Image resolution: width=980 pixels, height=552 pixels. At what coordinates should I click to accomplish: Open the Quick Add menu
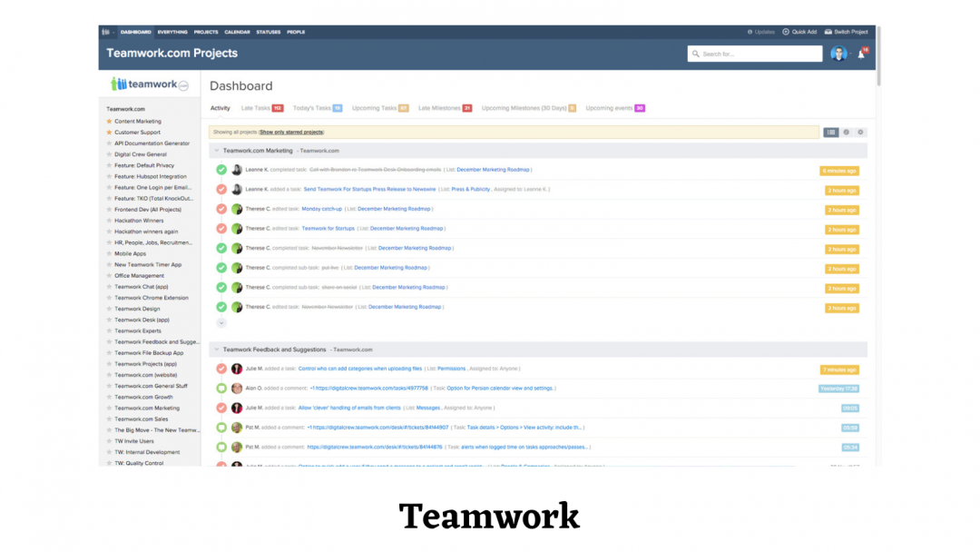[803, 32]
